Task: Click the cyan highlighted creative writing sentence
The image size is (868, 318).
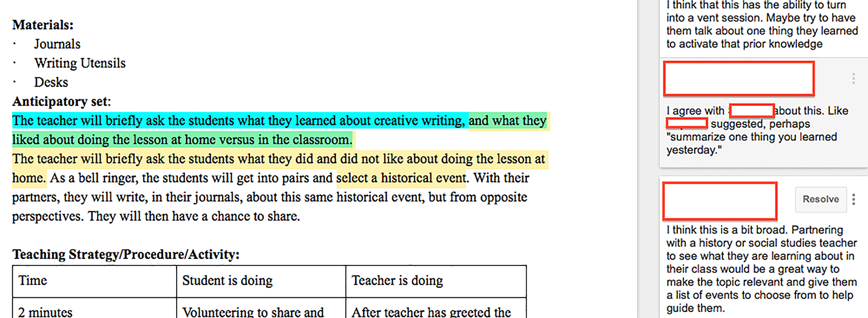Action: click(x=239, y=121)
